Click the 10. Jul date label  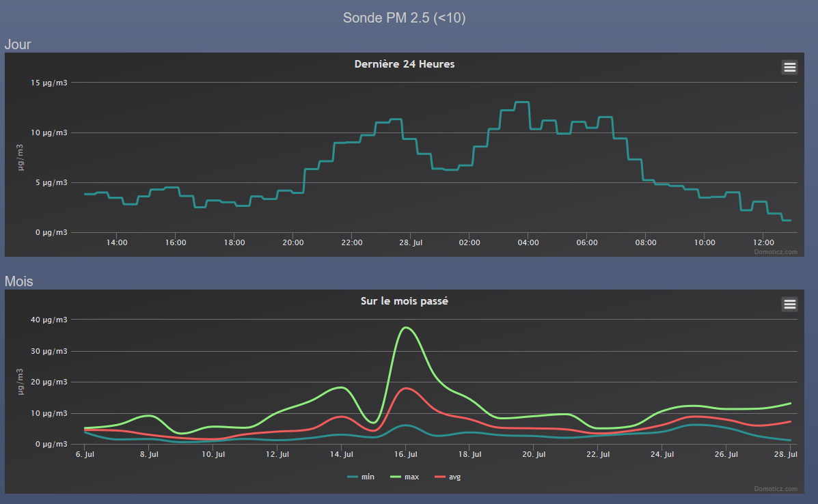pos(213,454)
